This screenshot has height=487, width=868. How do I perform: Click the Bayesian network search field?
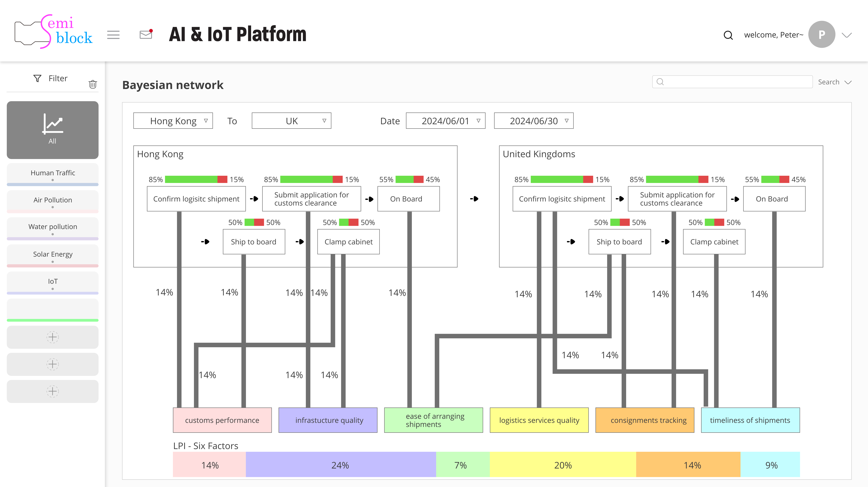tap(732, 82)
